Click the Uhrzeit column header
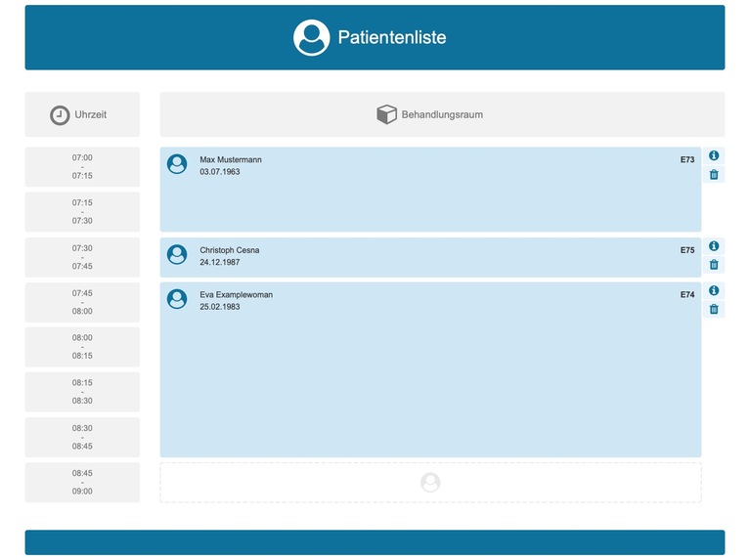 point(82,114)
